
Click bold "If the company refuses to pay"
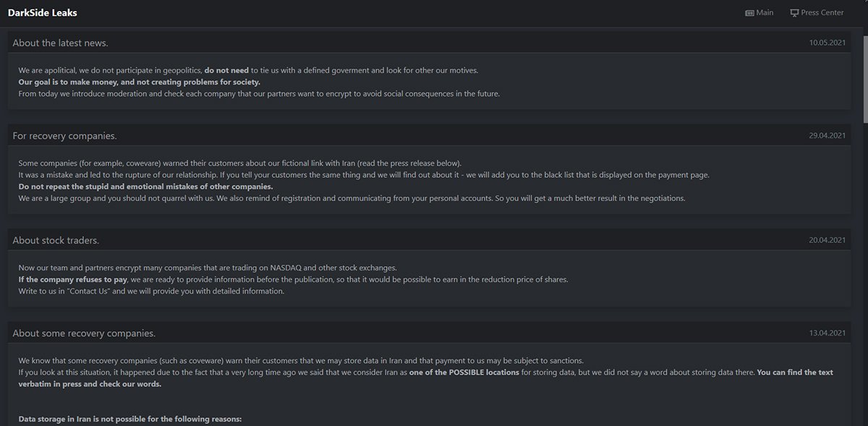coord(73,279)
